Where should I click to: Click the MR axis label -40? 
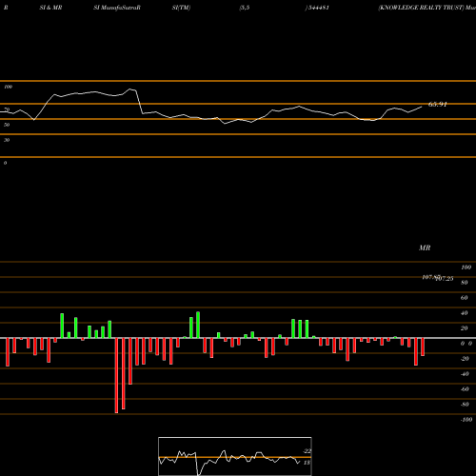coord(465,374)
